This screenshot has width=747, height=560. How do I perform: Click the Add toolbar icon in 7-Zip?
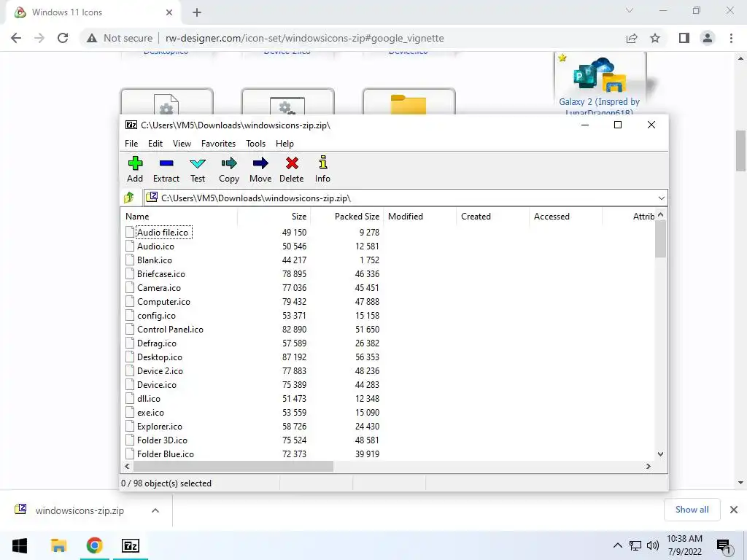135,163
